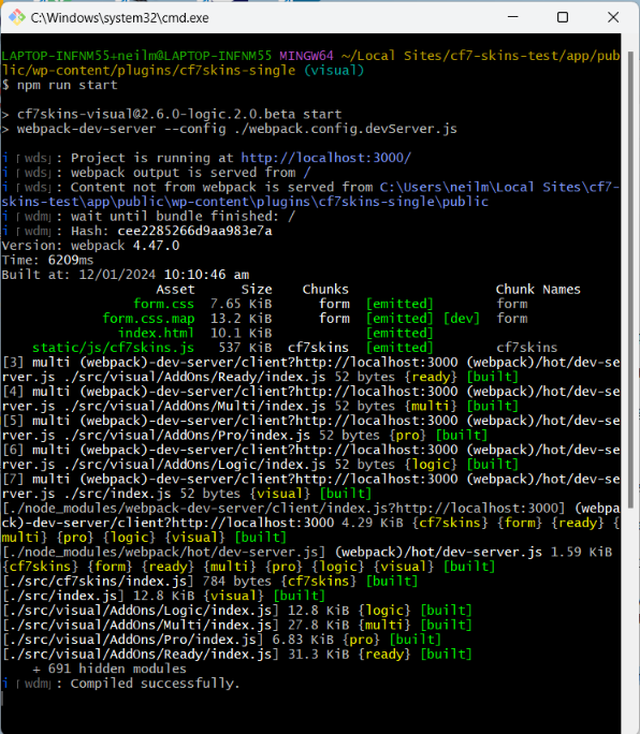Viewport: 640px width, 734px height.
Task: Click the [dev] tag beside form.css.map
Action: 463,318
